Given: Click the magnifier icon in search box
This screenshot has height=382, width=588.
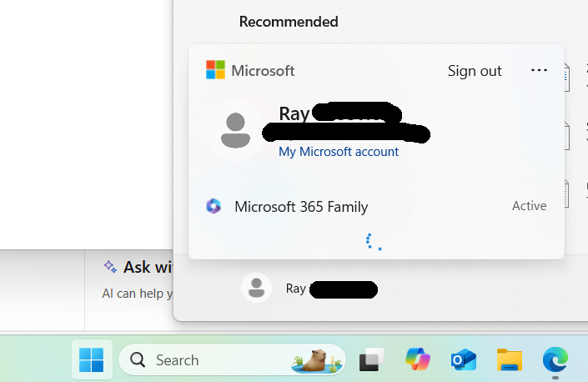Looking at the screenshot, I should point(138,359).
